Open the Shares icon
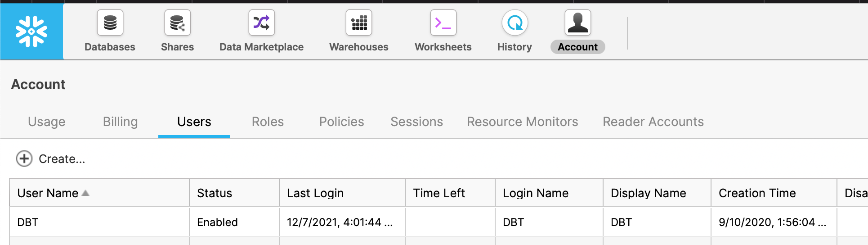The height and width of the screenshot is (245, 868). point(177,23)
